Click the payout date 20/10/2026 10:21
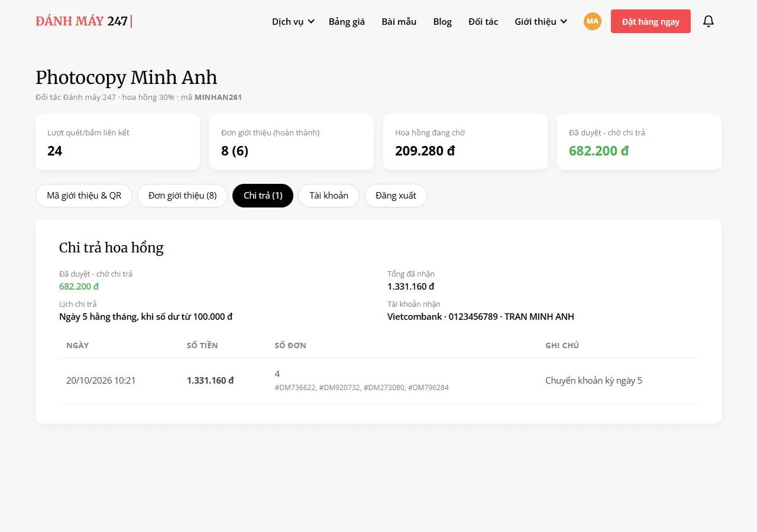Image resolution: width=757 pixels, height=532 pixels. (x=101, y=381)
